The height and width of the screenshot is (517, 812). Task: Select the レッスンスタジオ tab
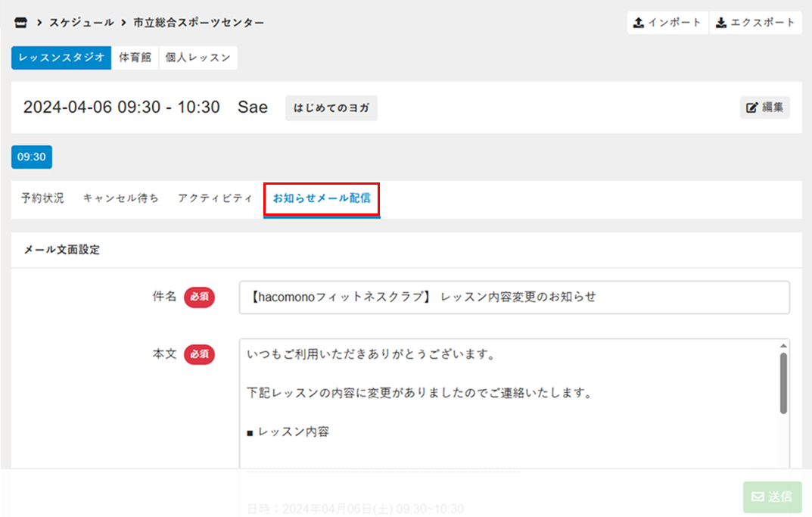(x=61, y=58)
